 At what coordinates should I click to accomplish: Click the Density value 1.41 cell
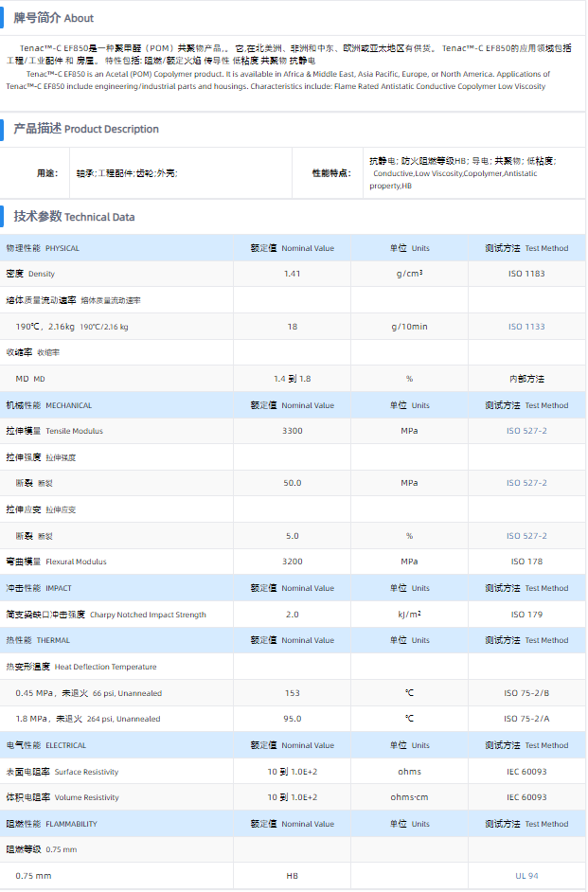click(x=292, y=274)
